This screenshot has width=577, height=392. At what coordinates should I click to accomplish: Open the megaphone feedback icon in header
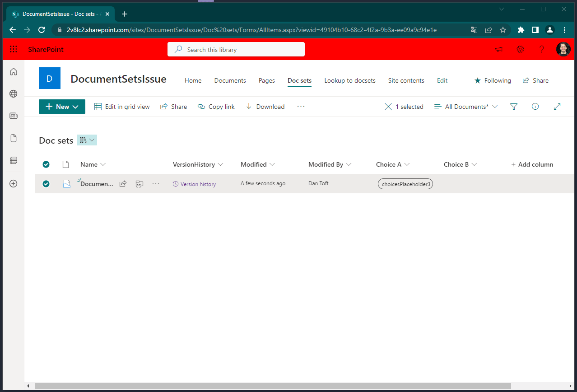[498, 50]
